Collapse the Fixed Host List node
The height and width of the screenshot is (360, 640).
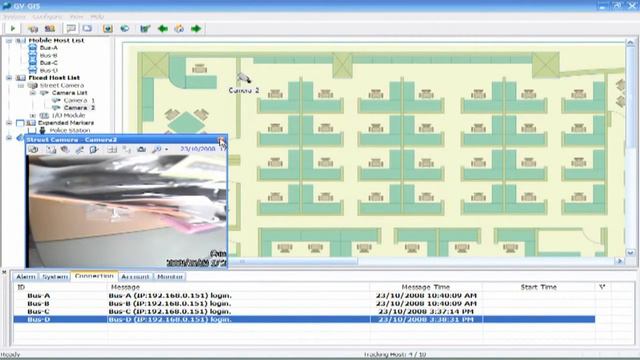click(9, 78)
